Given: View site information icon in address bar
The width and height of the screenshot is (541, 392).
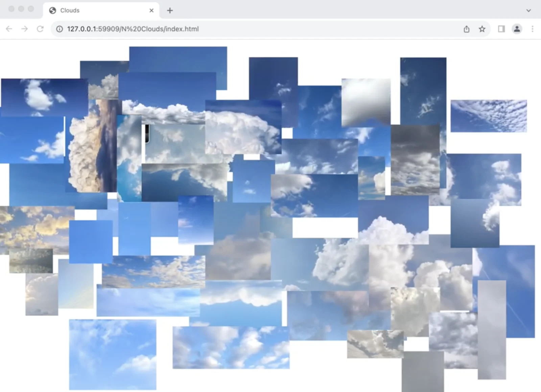Looking at the screenshot, I should pyautogui.click(x=60, y=29).
